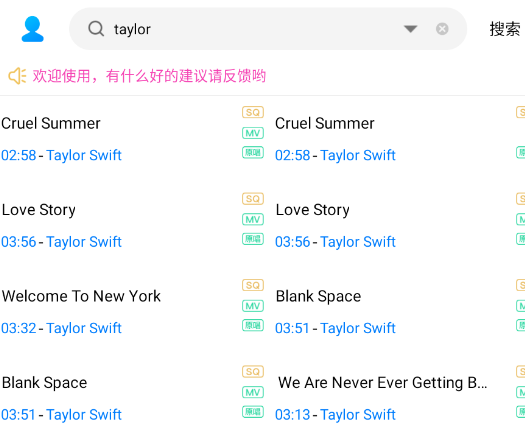
Task: Click right-column 02:58 - Taylor Swift line
Action: [x=335, y=155]
